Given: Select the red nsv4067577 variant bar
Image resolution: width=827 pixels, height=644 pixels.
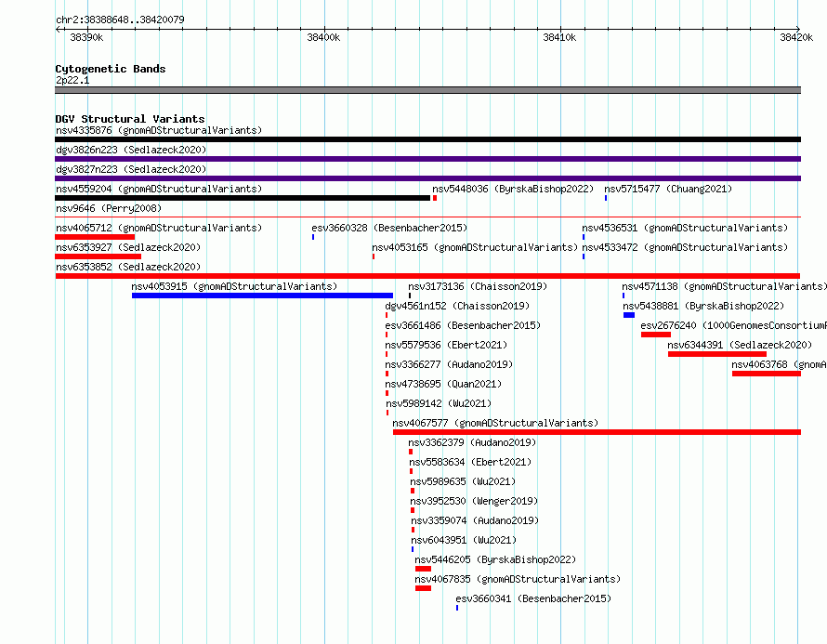Looking at the screenshot, I should pos(597,432).
